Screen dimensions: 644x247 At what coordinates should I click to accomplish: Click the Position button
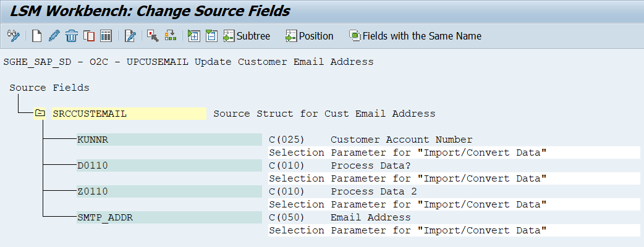pyautogui.click(x=309, y=36)
